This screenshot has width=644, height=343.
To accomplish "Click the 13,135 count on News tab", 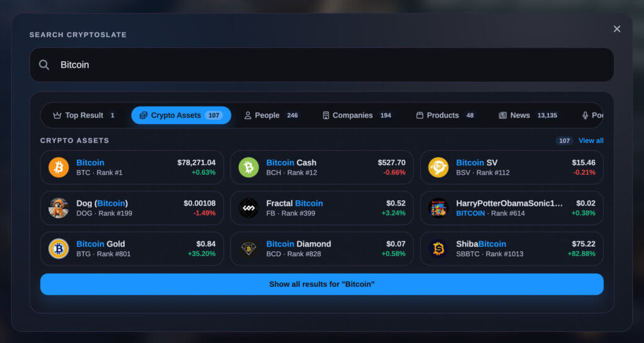I will pos(547,115).
